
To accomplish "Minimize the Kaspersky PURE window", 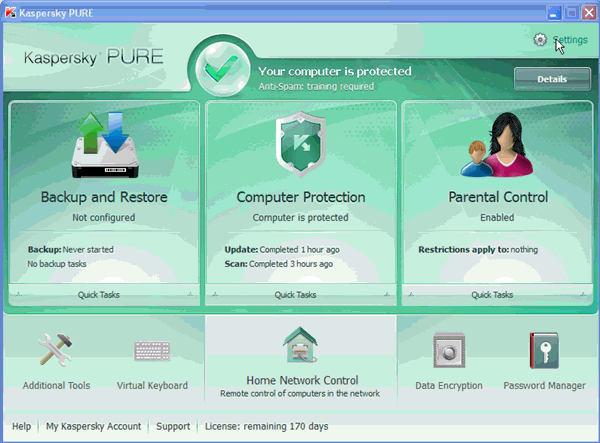I will tap(553, 13).
